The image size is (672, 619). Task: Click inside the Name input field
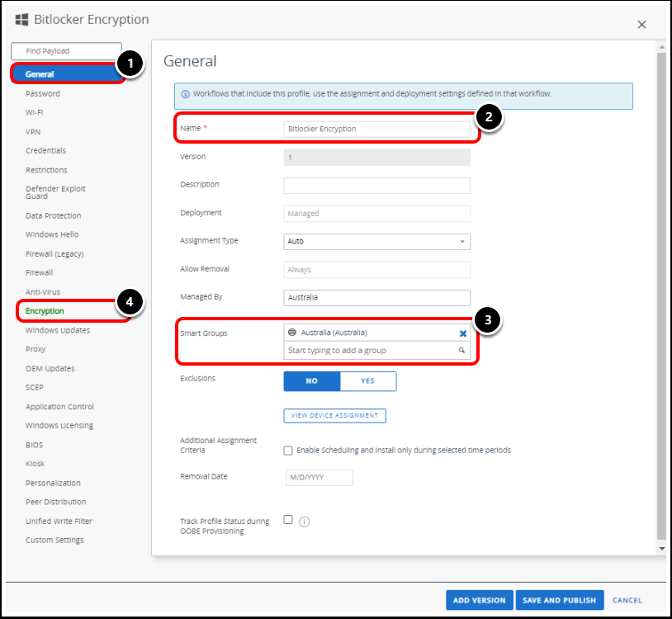tap(376, 128)
